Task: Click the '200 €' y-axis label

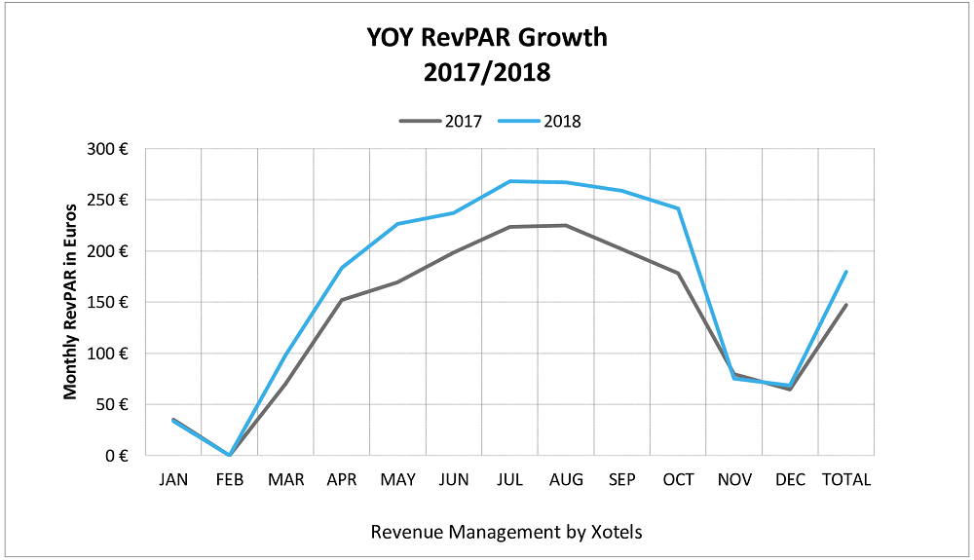Action: (107, 251)
